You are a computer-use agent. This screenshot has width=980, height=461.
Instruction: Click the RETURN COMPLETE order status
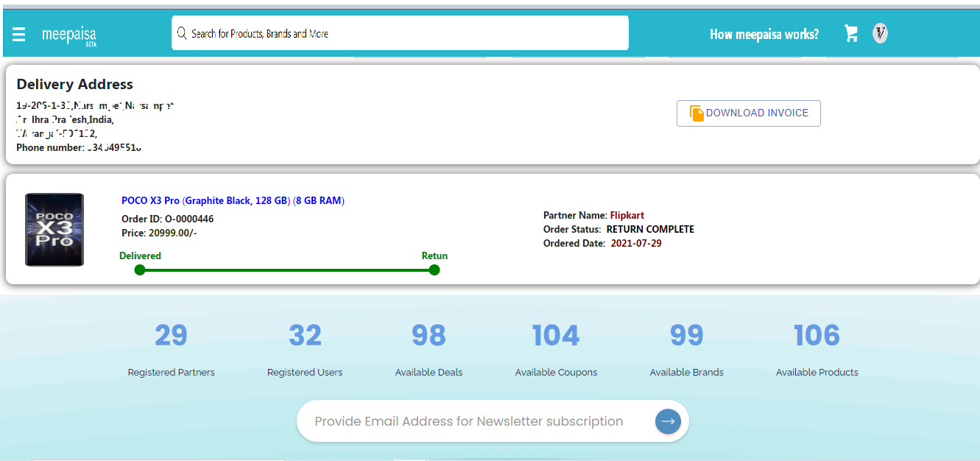point(650,229)
